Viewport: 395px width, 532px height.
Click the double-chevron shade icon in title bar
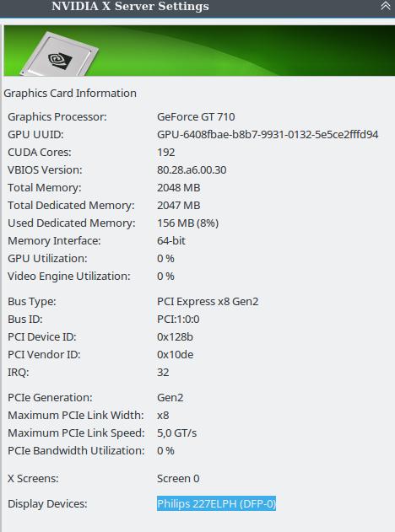click(x=386, y=6)
